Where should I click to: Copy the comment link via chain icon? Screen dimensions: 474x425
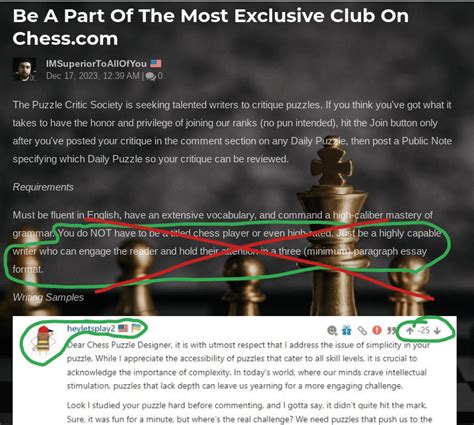pos(362,330)
